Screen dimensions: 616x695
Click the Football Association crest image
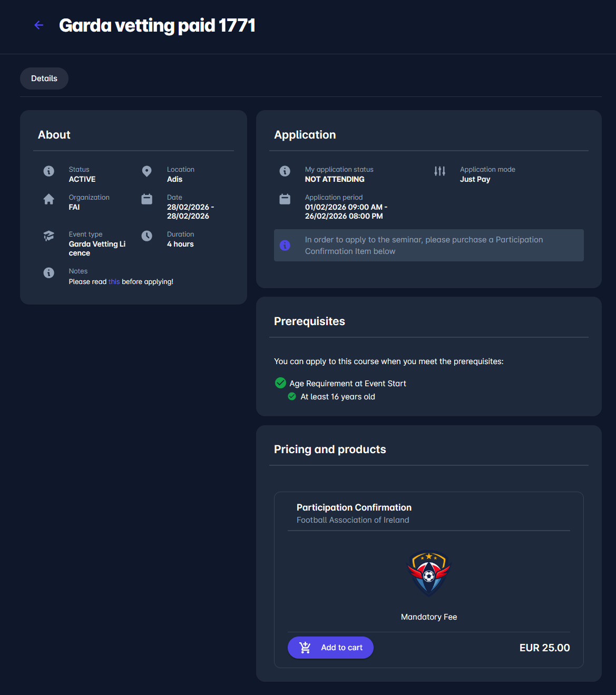point(429,573)
